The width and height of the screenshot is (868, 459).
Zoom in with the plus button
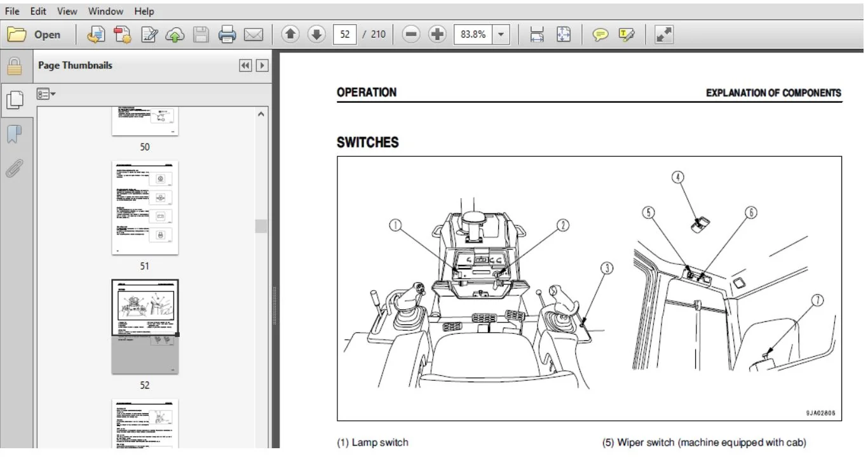437,35
